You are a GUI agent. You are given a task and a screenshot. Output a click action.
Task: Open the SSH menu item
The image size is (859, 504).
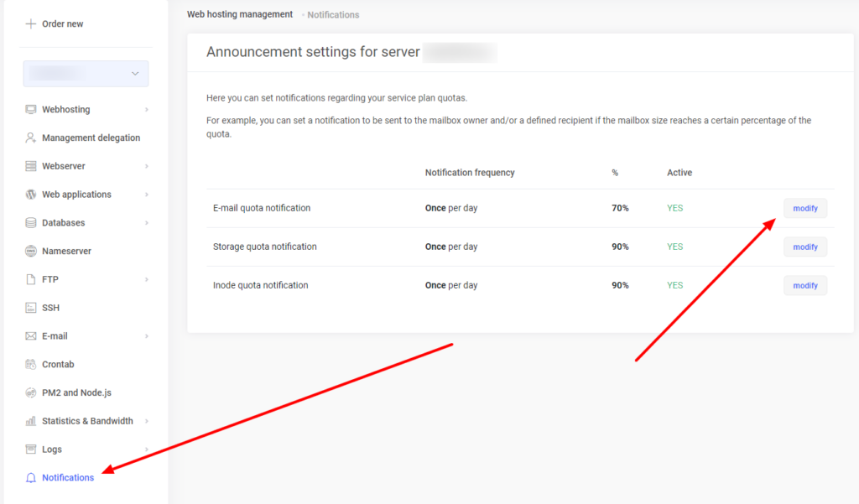pyautogui.click(x=50, y=308)
